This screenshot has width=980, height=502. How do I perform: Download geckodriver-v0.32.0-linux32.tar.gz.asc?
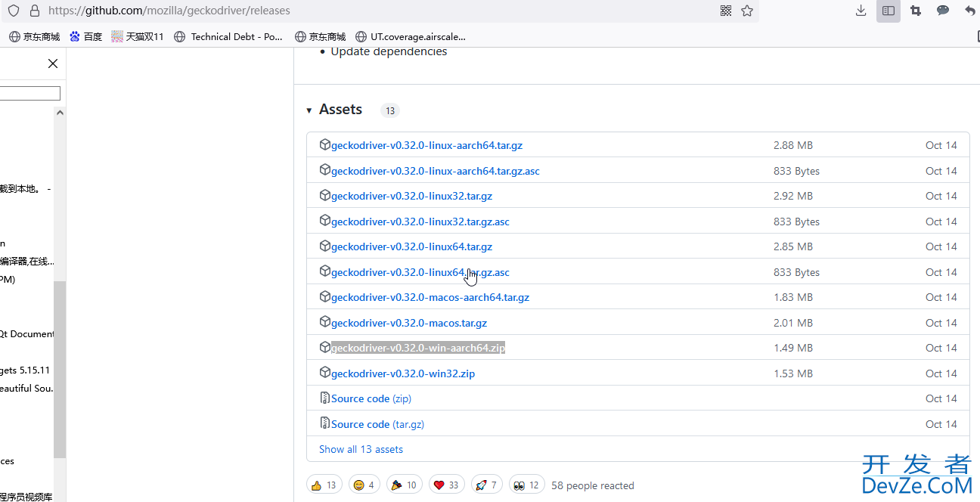tap(420, 222)
